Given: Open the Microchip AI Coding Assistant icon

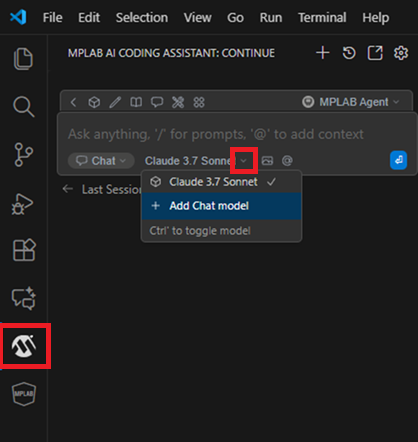Looking at the screenshot, I should 24,346.
